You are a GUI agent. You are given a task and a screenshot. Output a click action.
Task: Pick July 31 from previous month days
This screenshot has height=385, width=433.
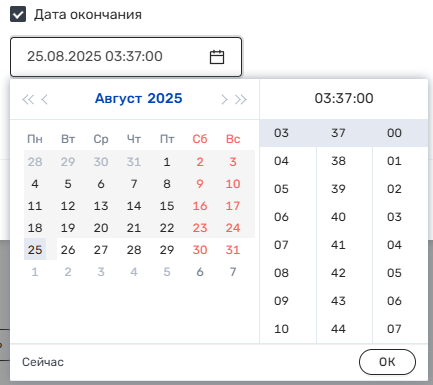[134, 162]
